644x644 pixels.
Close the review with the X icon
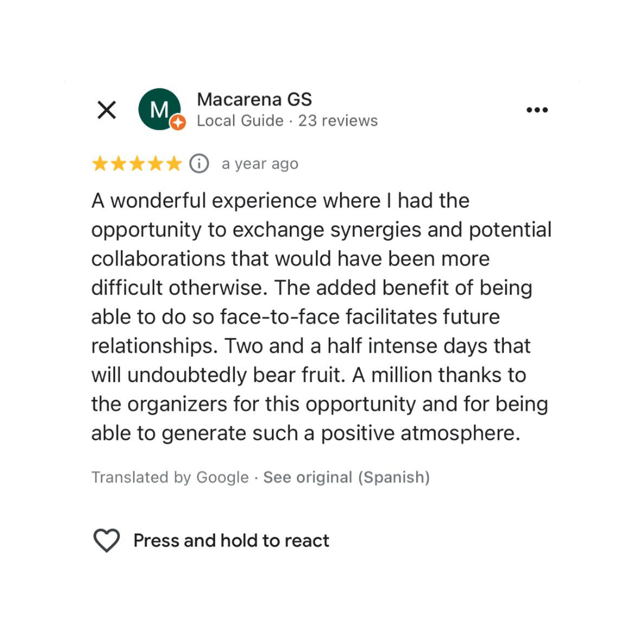[107, 110]
